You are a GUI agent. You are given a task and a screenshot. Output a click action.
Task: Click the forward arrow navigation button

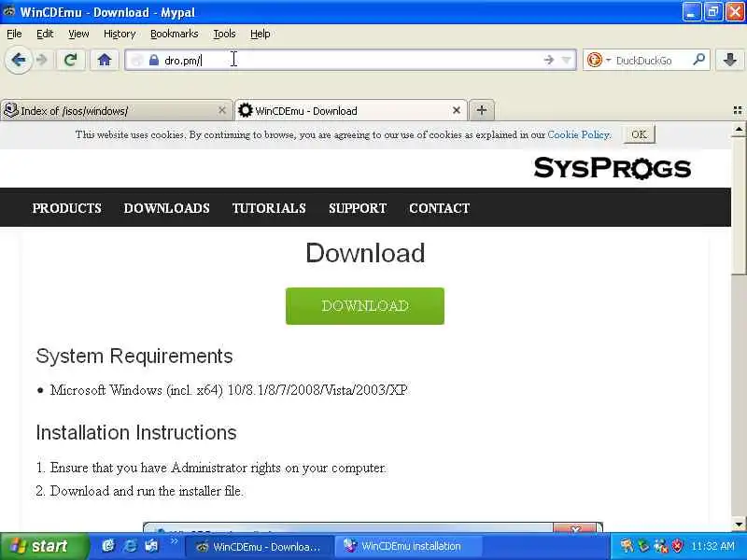click(x=42, y=60)
